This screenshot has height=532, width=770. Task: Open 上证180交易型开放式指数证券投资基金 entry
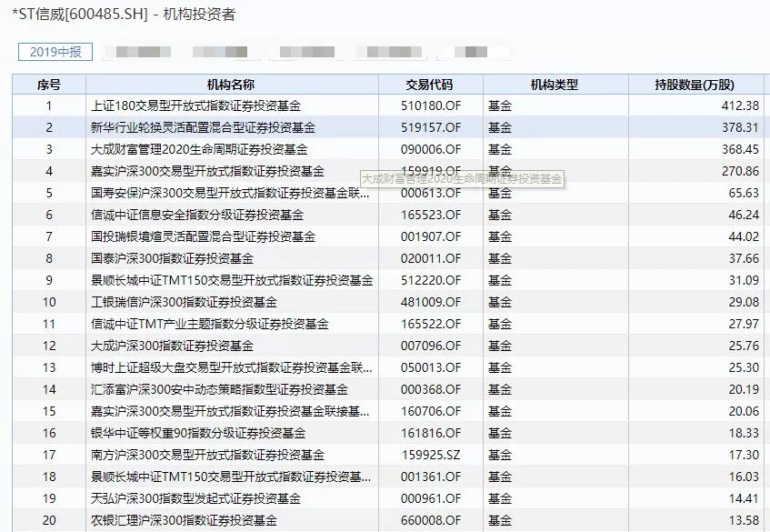pyautogui.click(x=195, y=105)
